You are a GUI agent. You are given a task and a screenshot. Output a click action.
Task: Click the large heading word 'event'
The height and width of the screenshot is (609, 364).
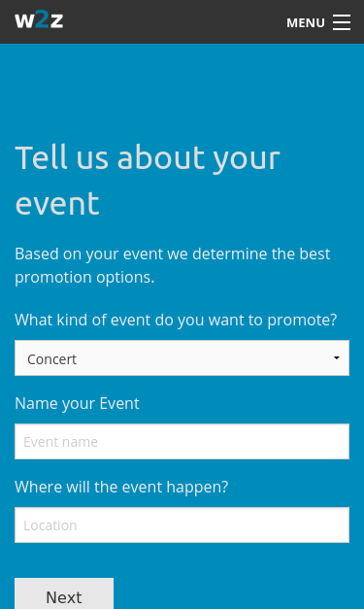[x=57, y=204]
